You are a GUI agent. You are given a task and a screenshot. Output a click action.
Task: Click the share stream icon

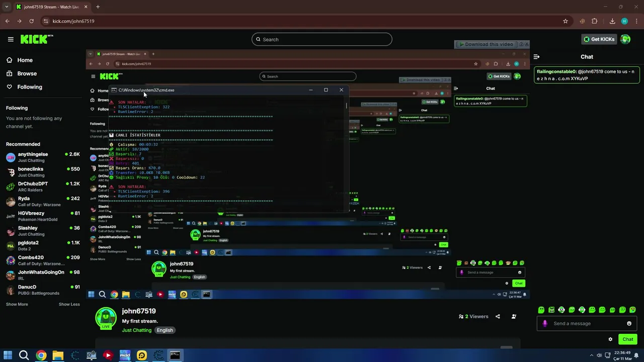click(x=498, y=317)
